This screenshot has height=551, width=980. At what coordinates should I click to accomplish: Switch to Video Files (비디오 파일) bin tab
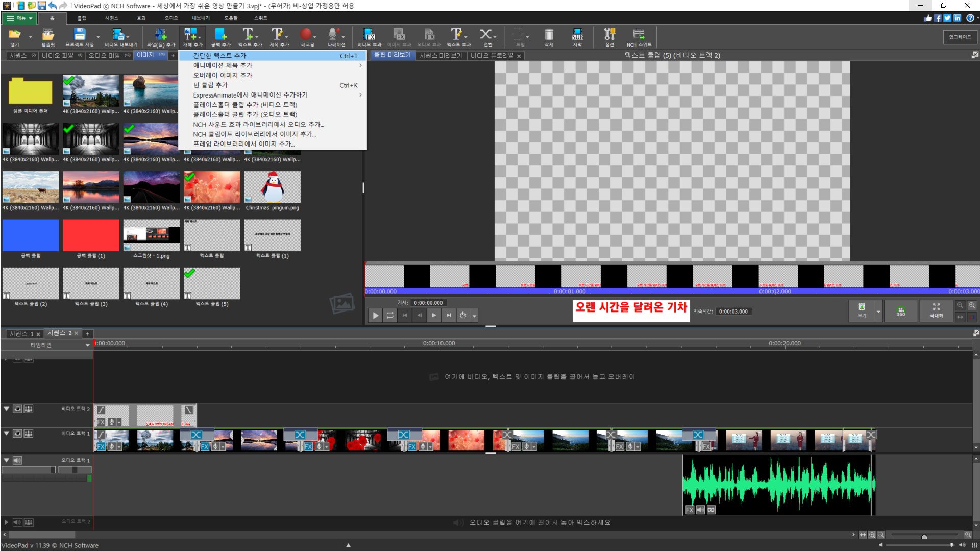[x=61, y=55]
